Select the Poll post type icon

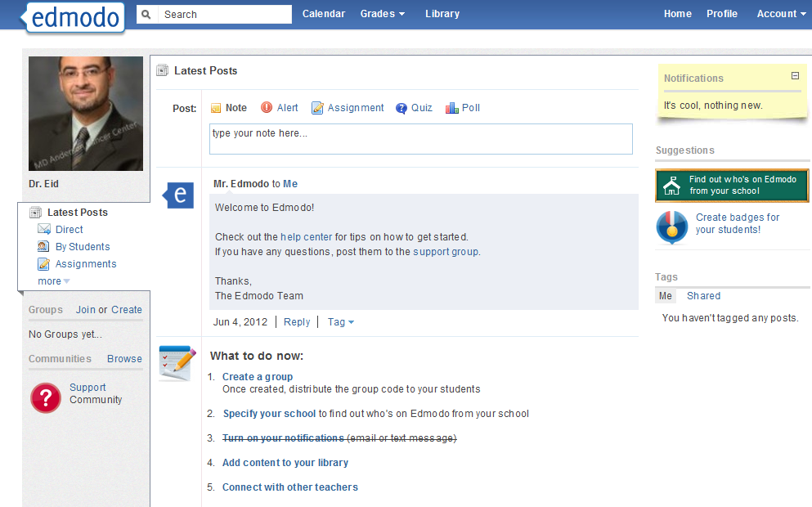[x=452, y=108]
